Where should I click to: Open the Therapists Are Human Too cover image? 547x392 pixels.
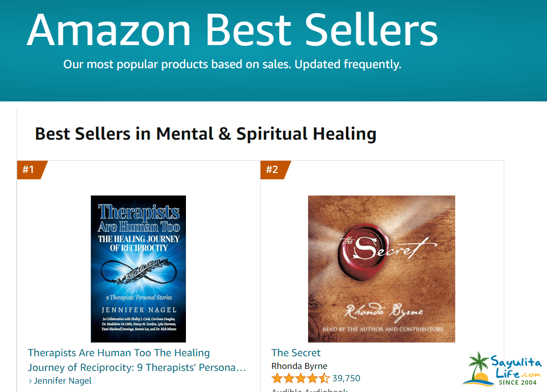pos(138,269)
